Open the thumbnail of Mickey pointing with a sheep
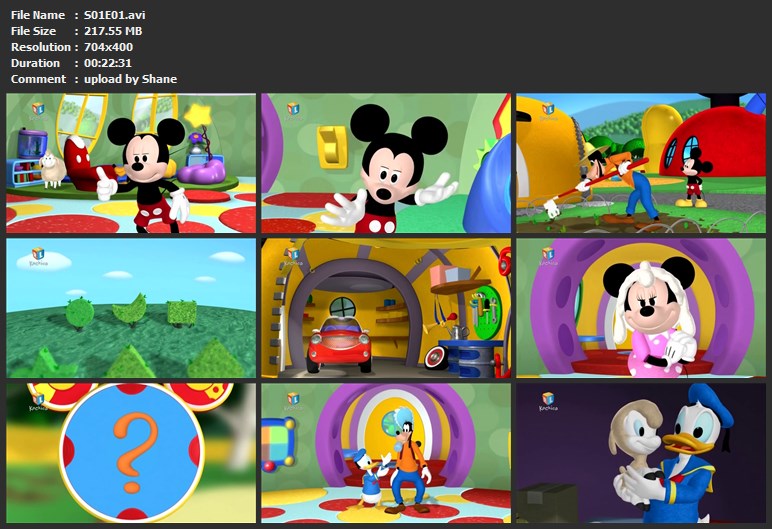Image resolution: width=772 pixels, height=529 pixels. tap(131, 163)
